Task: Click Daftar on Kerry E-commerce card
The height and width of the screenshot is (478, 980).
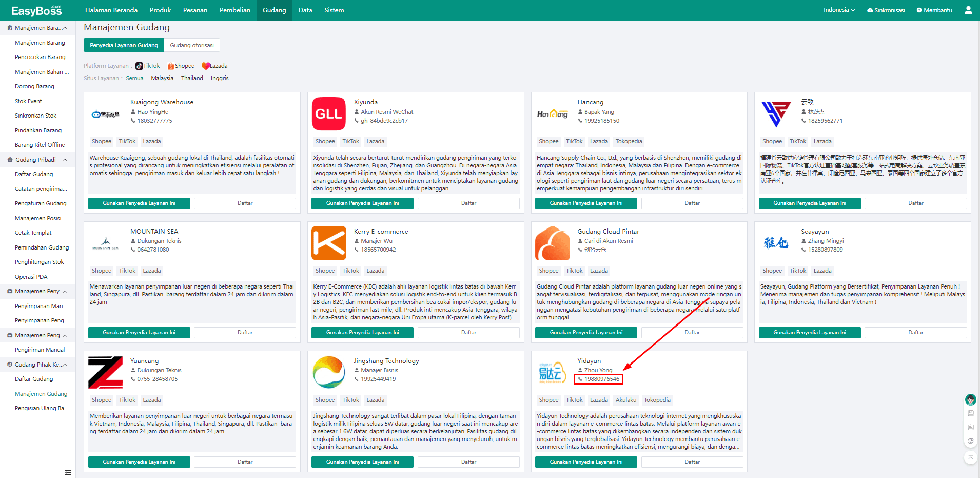Action: click(468, 333)
